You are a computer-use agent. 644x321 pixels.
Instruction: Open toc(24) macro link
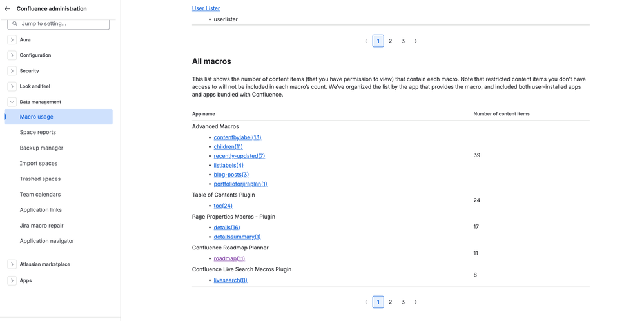tap(223, 206)
